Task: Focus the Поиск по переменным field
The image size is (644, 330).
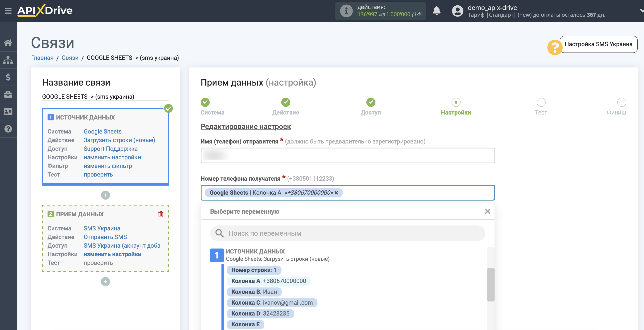Action: click(348, 233)
